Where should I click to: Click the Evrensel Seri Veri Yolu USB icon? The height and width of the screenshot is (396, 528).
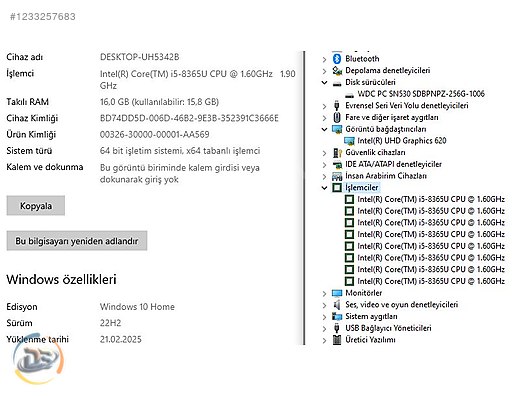[x=336, y=106]
